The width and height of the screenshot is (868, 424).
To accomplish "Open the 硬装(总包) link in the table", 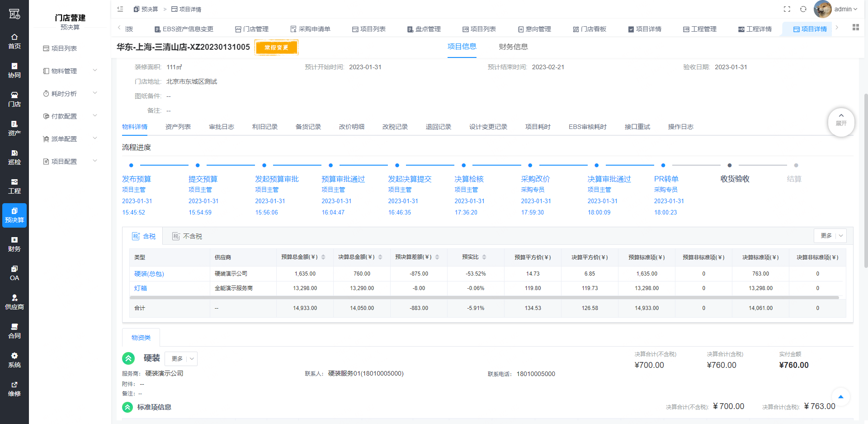I will (x=149, y=274).
